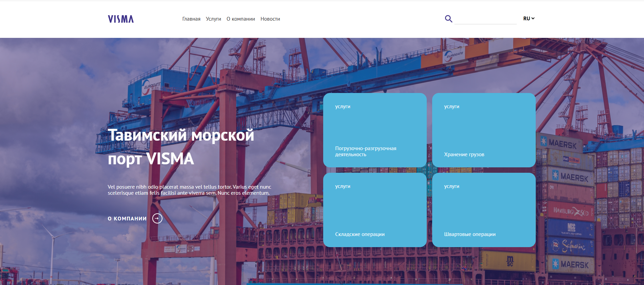Open the Складские операции service card
This screenshot has height=285, width=644.
(x=375, y=210)
